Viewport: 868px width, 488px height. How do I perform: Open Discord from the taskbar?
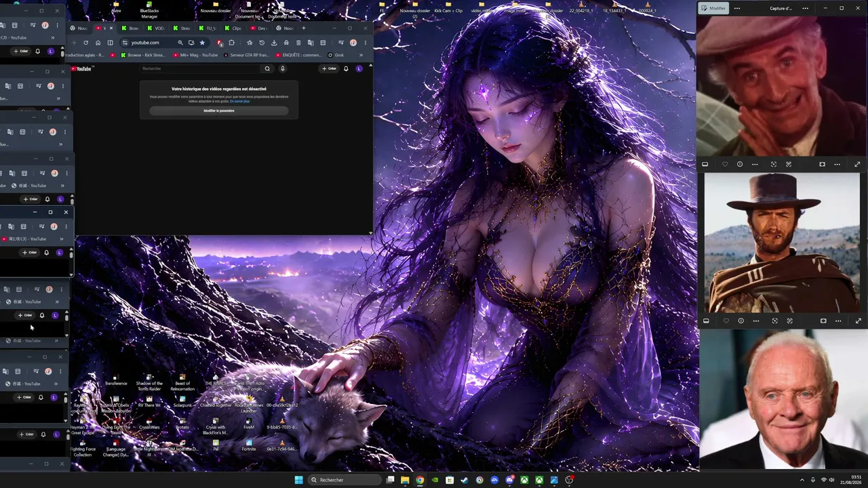(509, 480)
